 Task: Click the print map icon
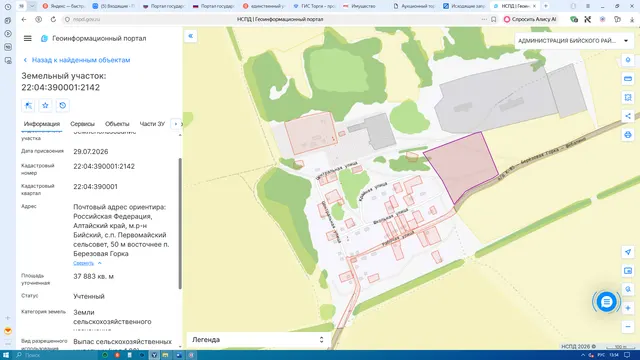point(628,134)
